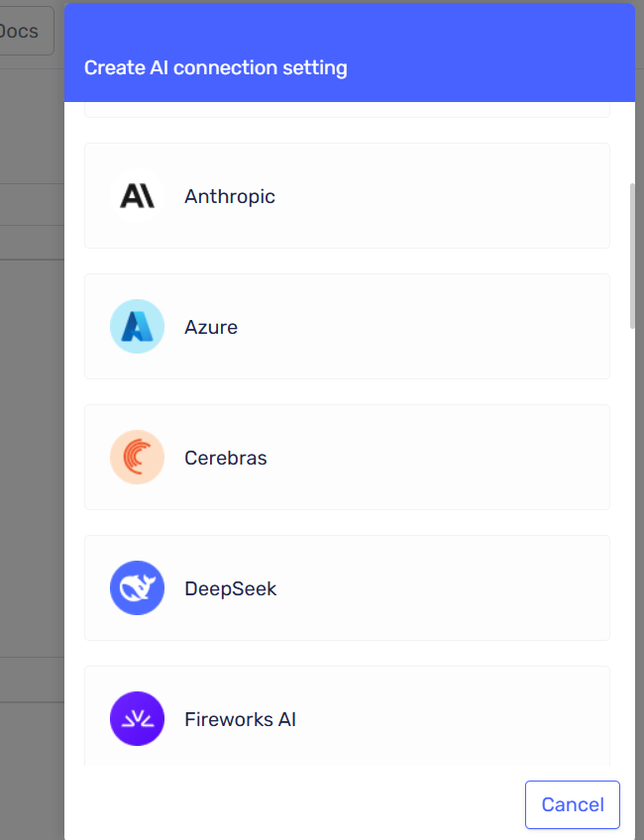644x840 pixels.
Task: Click the Anthropic logo icon
Action: pyautogui.click(x=137, y=196)
